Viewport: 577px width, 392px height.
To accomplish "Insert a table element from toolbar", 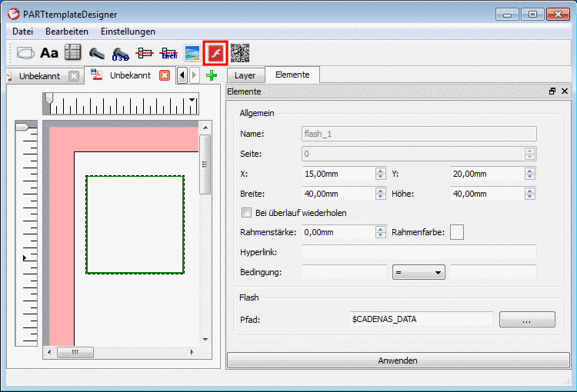I will (x=73, y=53).
